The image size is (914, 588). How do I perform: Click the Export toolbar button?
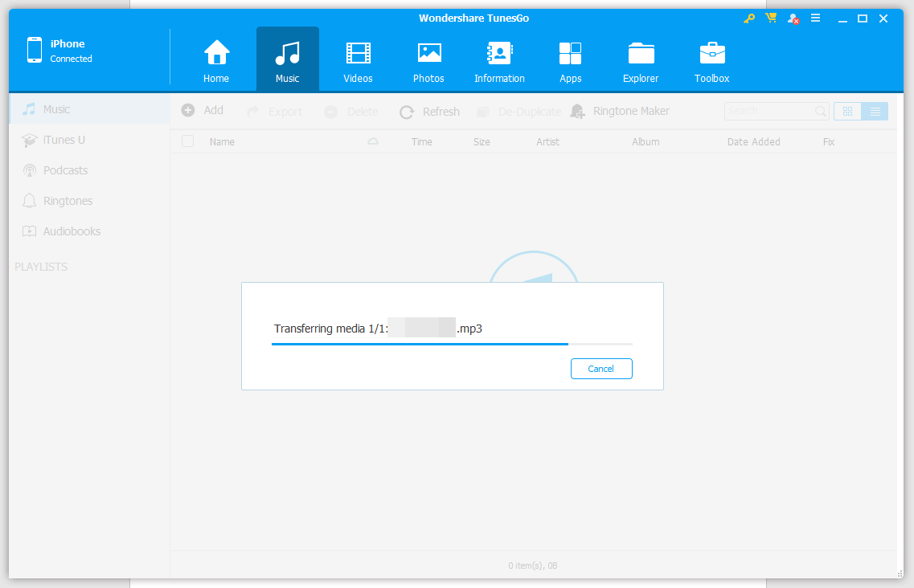pos(275,112)
